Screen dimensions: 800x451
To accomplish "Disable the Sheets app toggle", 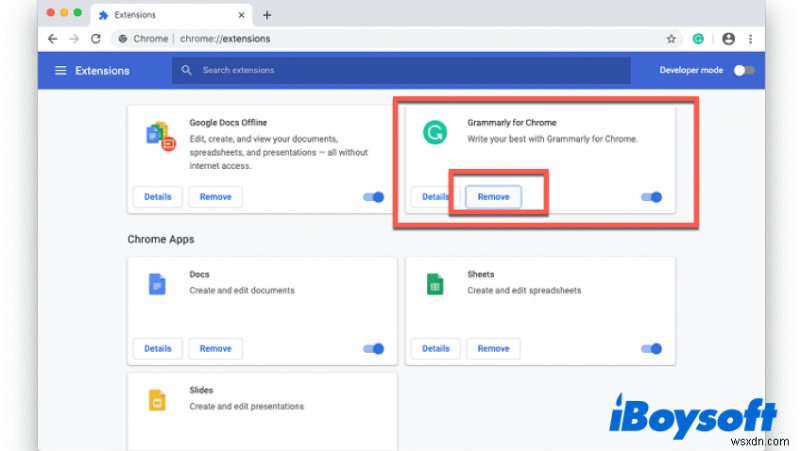I will pos(651,349).
